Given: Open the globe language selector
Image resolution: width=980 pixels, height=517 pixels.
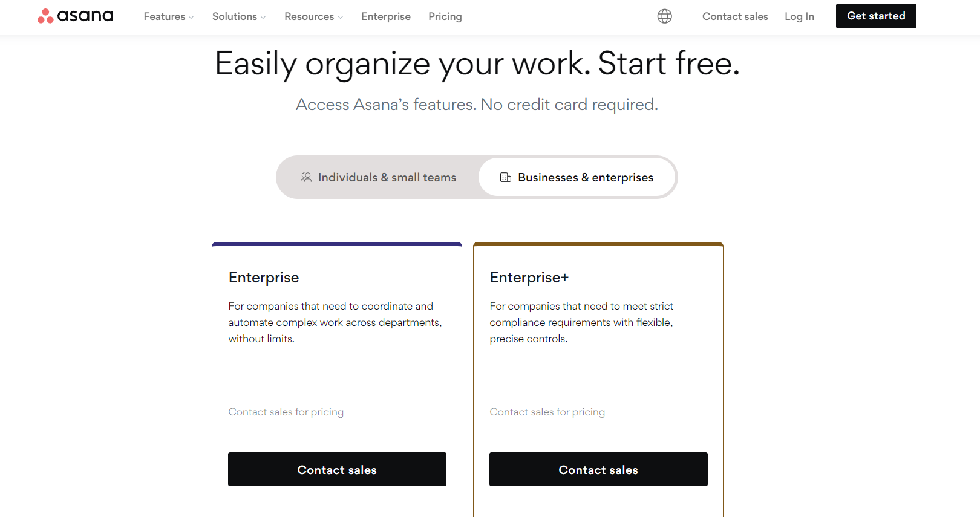Looking at the screenshot, I should [x=664, y=16].
